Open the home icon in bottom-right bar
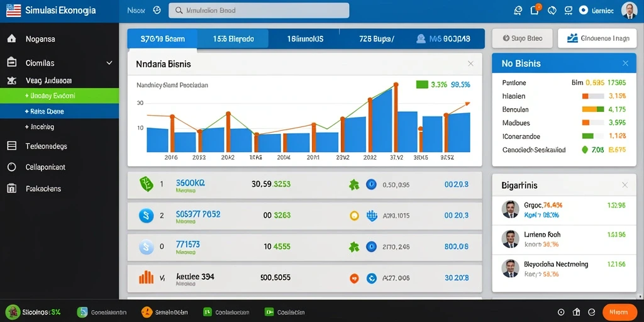 tap(576, 312)
